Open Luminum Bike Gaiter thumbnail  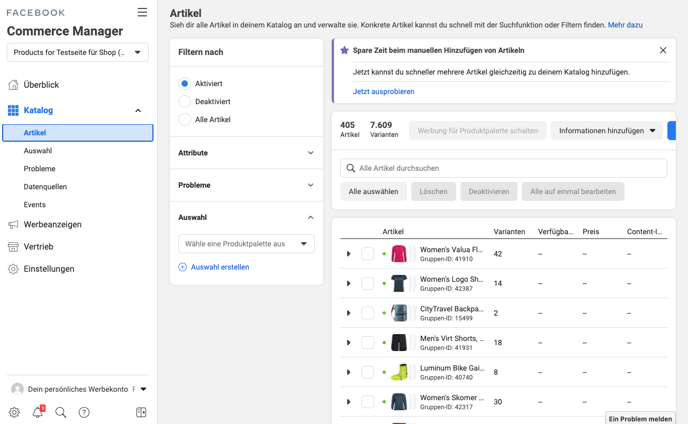(x=399, y=372)
